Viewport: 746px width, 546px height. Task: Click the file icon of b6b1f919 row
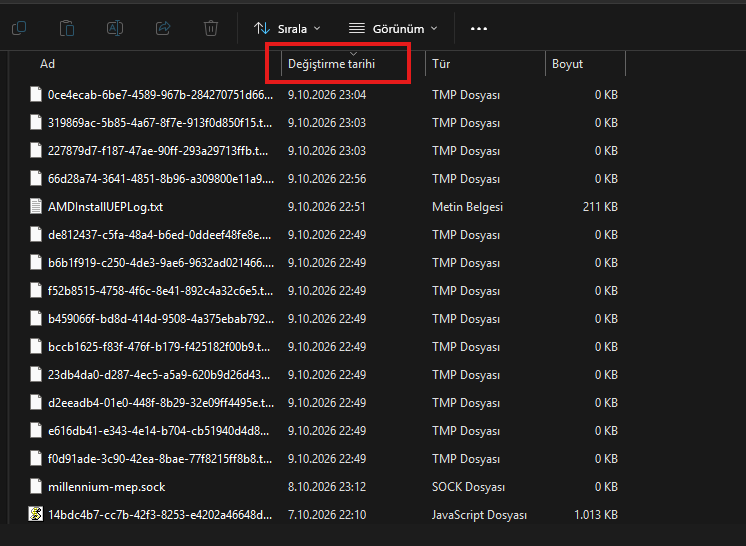pos(36,263)
